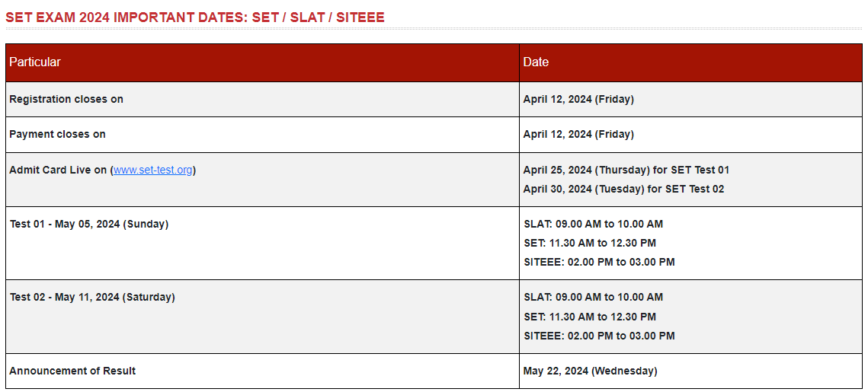The height and width of the screenshot is (392, 868).
Task: Click the SET Exam 2024 Important Dates heading
Action: (195, 17)
